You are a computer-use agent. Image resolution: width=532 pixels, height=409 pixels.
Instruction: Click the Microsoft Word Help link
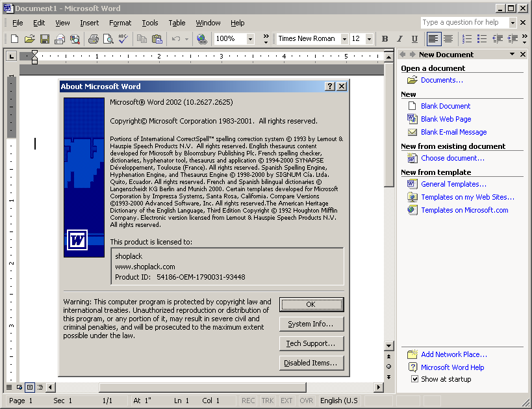452,367
